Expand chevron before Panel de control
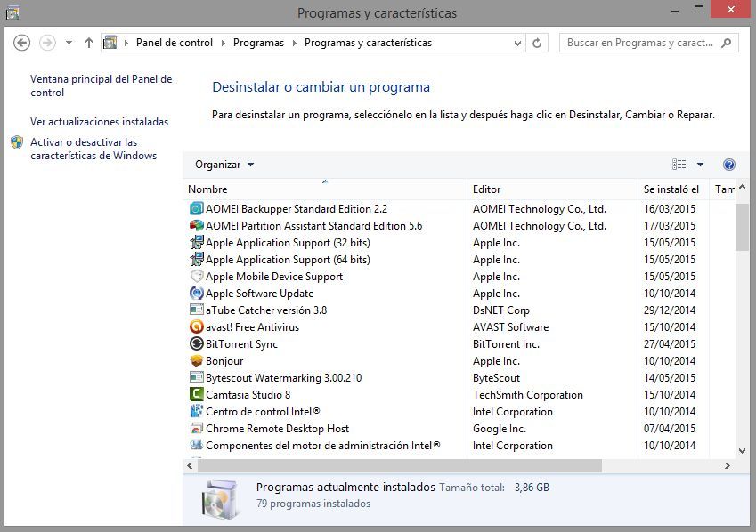This screenshot has width=756, height=532. [x=126, y=43]
